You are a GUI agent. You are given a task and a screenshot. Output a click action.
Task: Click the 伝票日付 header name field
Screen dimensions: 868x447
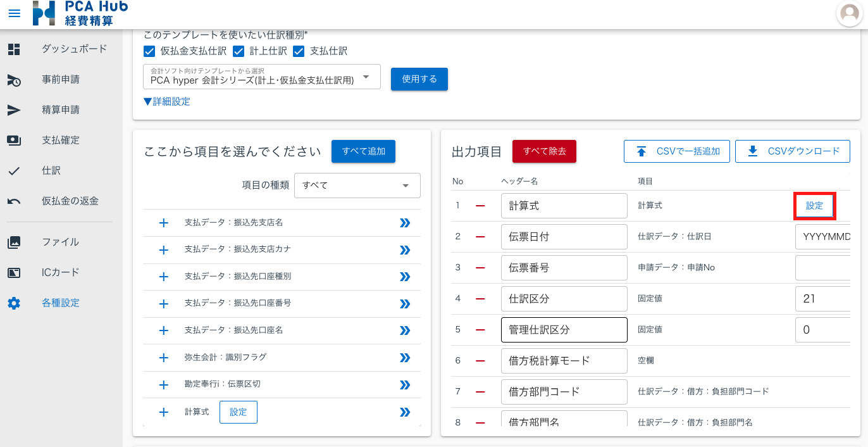click(x=564, y=237)
